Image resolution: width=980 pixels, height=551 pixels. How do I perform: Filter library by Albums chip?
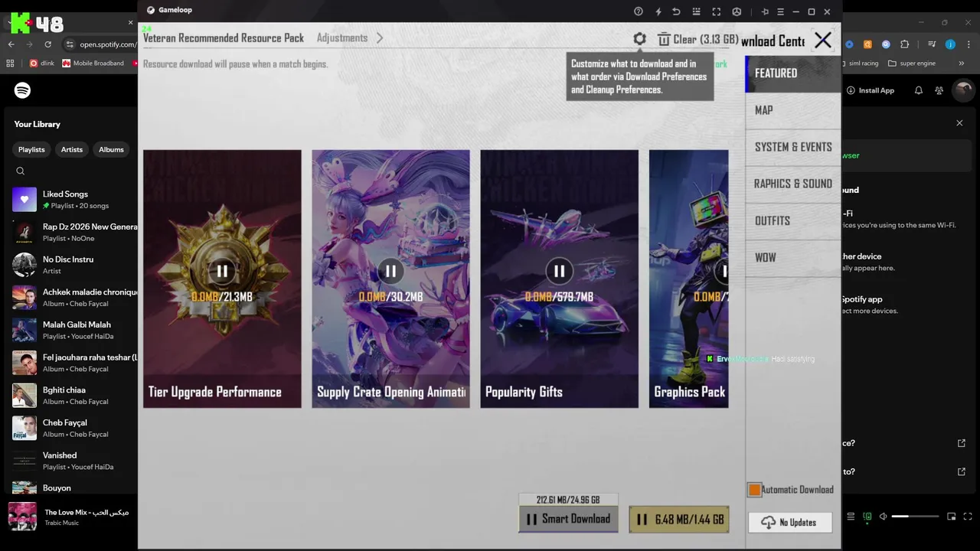[x=111, y=149]
